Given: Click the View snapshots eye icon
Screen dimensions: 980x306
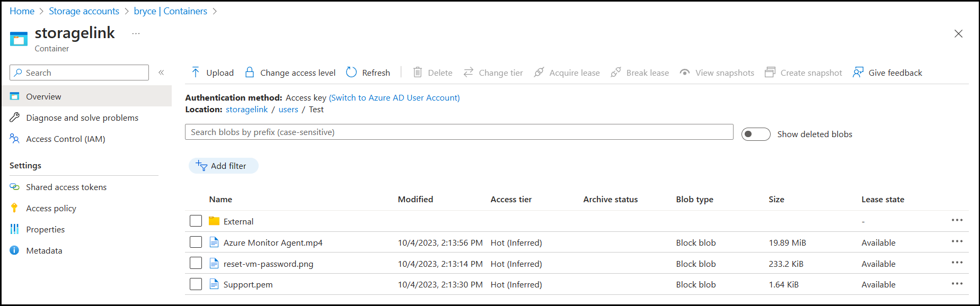Looking at the screenshot, I should click(x=685, y=73).
